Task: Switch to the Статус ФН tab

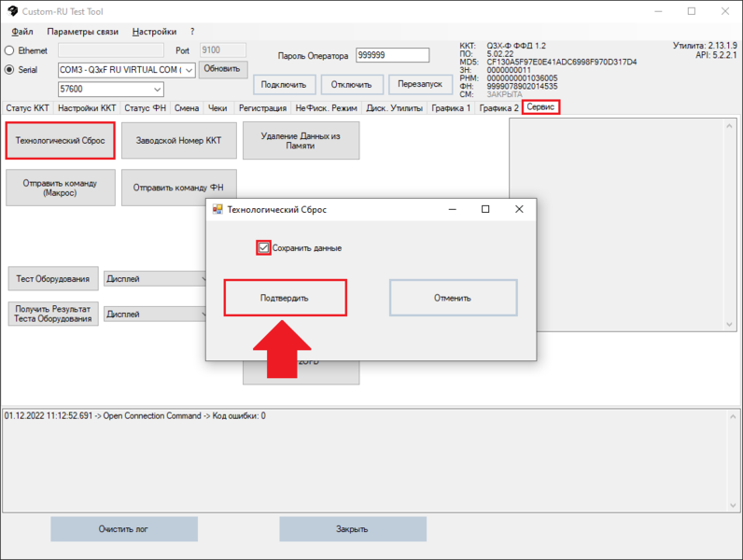Action: click(x=145, y=108)
